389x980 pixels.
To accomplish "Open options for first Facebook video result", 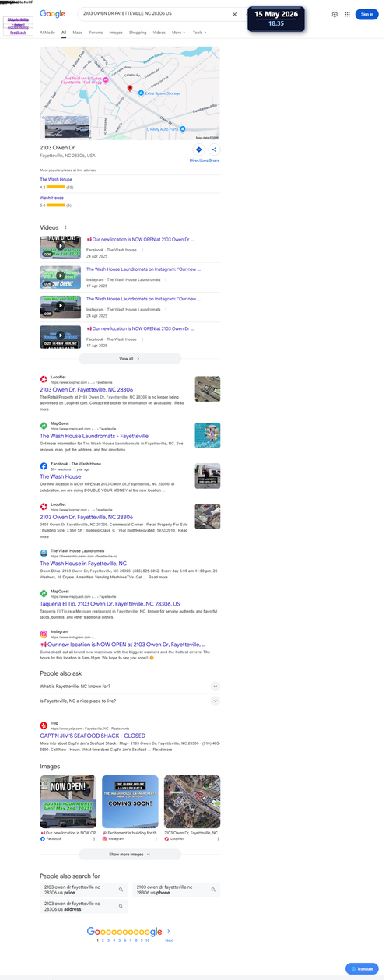I will (x=142, y=250).
